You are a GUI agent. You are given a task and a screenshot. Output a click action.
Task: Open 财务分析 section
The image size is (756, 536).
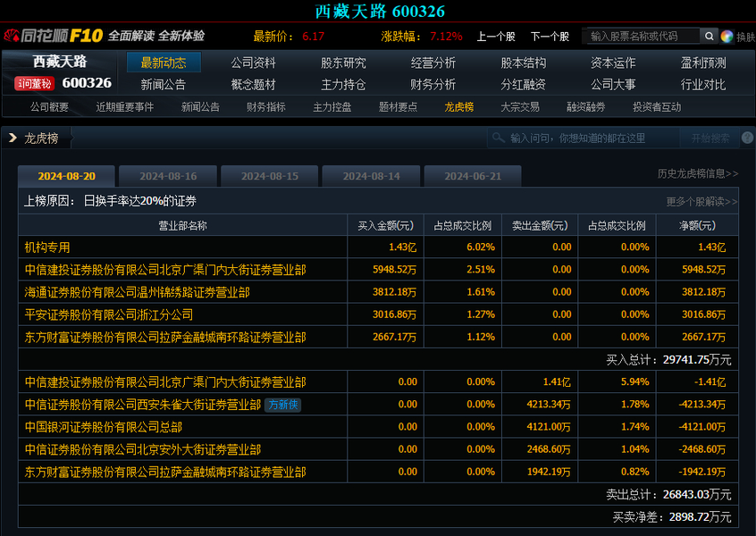click(x=433, y=85)
